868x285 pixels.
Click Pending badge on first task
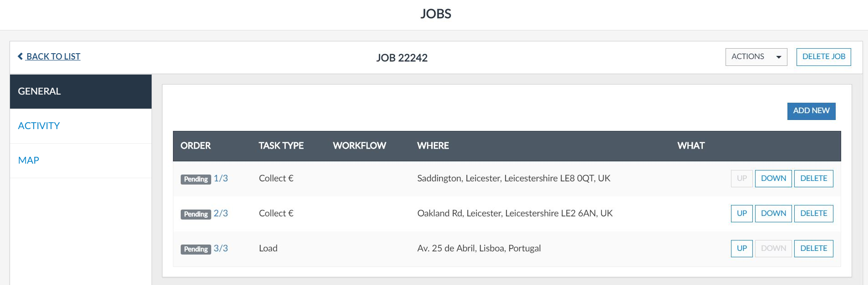(196, 179)
